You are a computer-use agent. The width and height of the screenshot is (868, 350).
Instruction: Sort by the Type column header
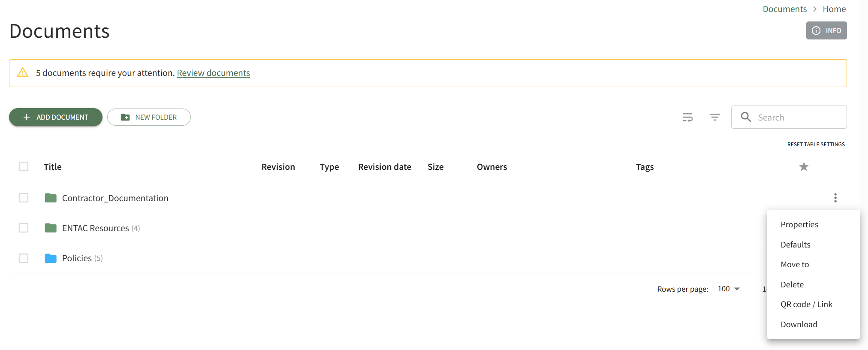coord(329,167)
